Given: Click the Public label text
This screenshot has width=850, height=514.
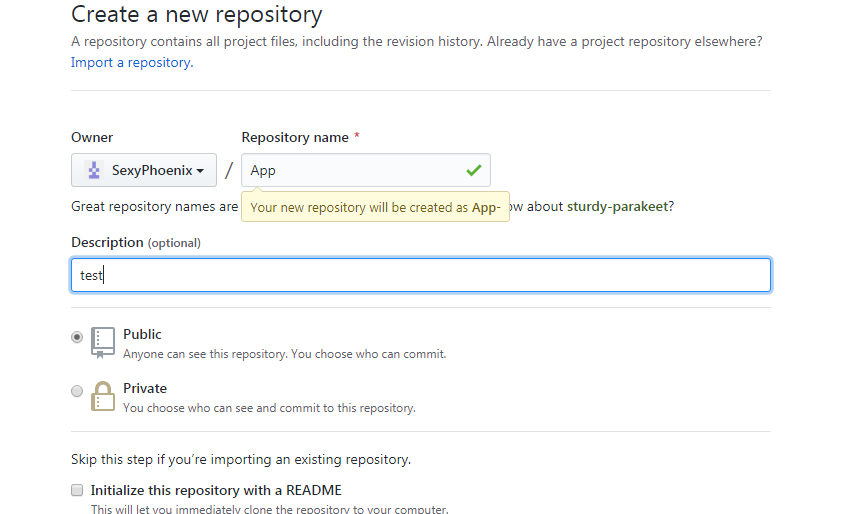Looking at the screenshot, I should (142, 334).
